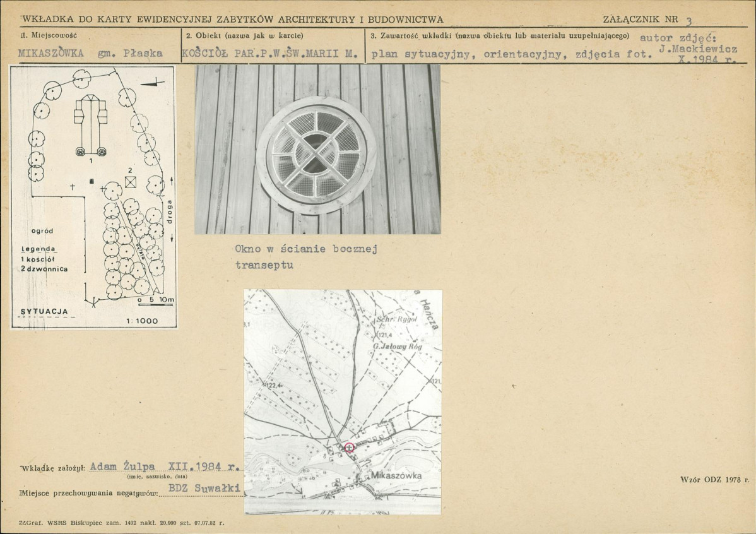Click the KOŚCIÓŁ PAR. object name field

[x=270, y=54]
